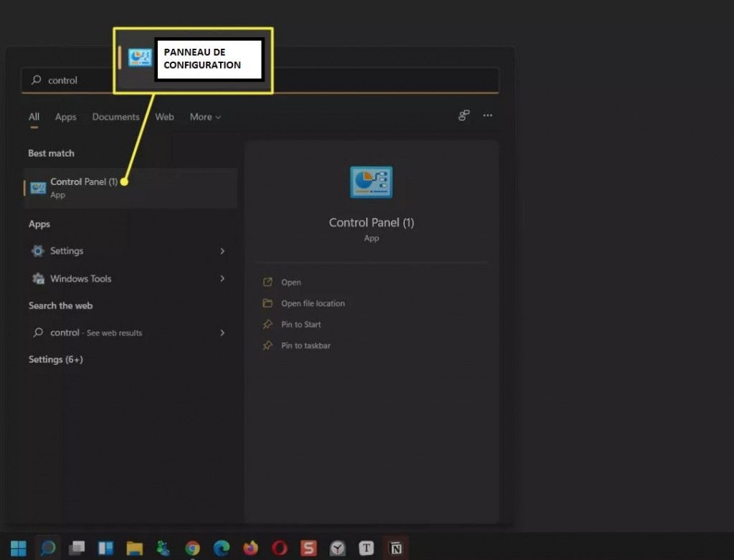The image size is (734, 560).
Task: Open Opera from the taskbar
Action: [280, 548]
